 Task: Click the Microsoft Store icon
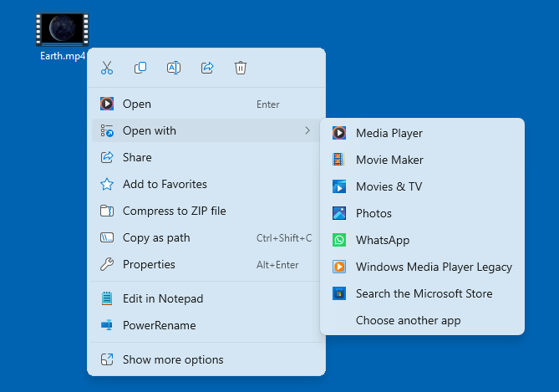(338, 293)
